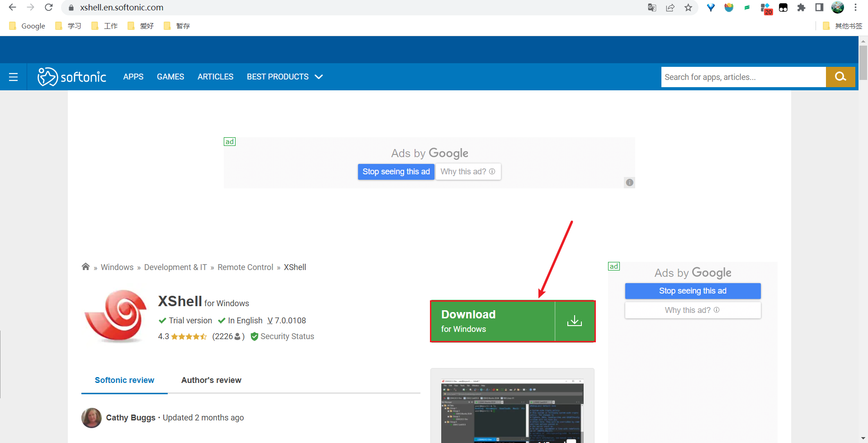Click the scrollbar up arrow
Image resolution: width=868 pixels, height=443 pixels.
pyautogui.click(x=863, y=41)
